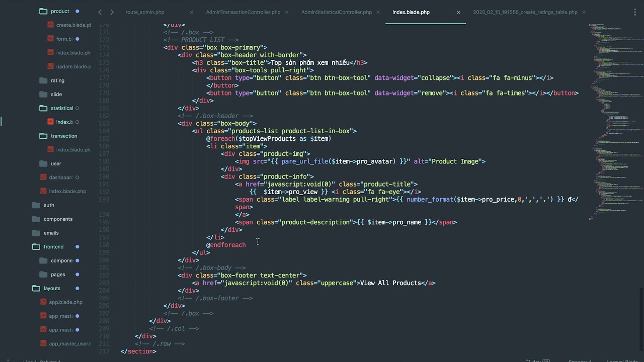Click gutter line number 203

[x=104, y=283]
